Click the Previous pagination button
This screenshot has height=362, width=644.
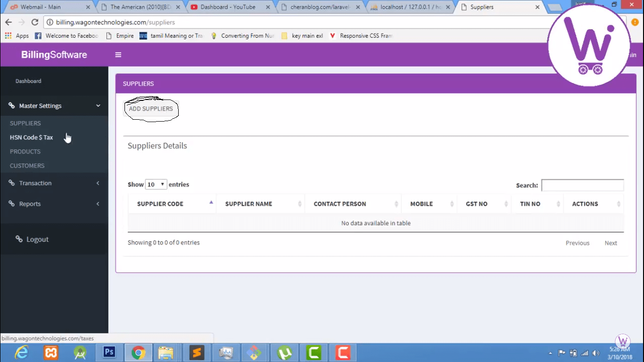pos(578,243)
